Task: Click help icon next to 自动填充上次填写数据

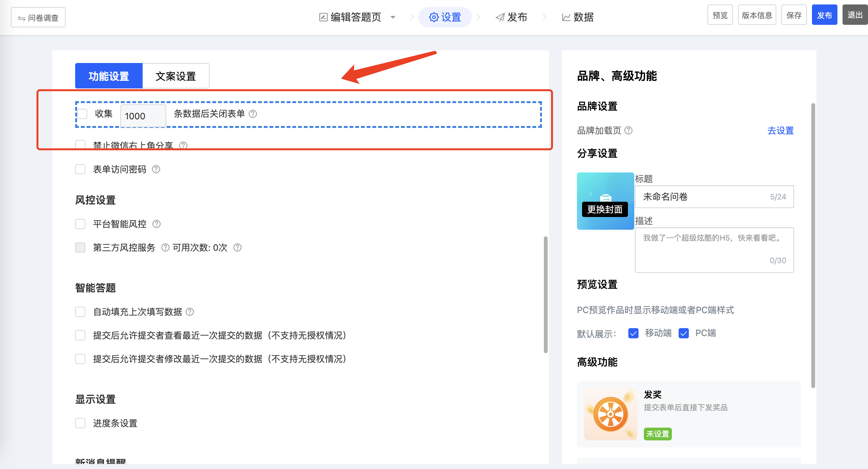Action: coord(190,312)
